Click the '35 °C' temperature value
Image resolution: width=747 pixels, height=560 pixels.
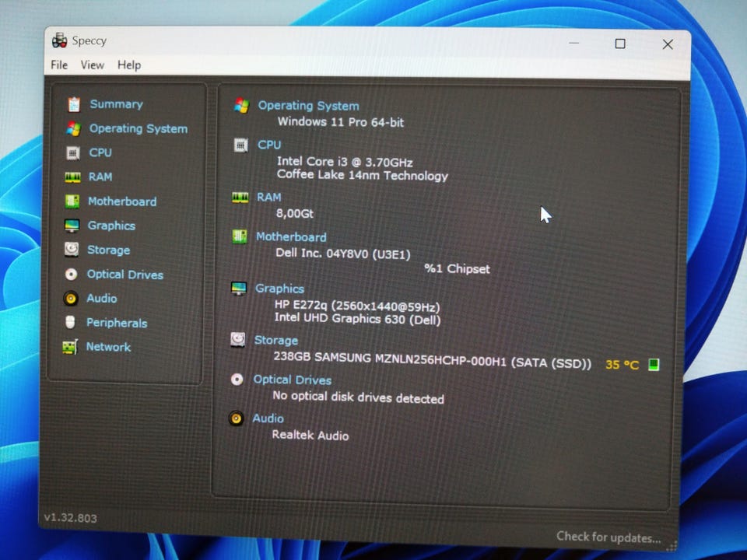pos(622,365)
